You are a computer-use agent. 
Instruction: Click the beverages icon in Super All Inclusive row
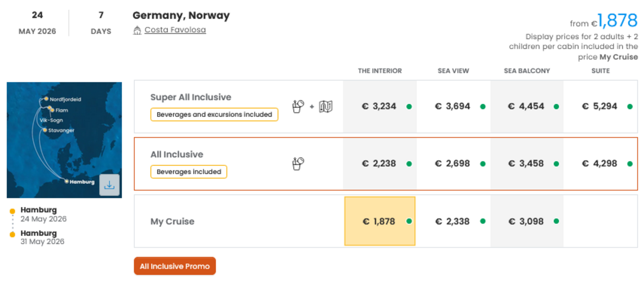pyautogui.click(x=298, y=107)
